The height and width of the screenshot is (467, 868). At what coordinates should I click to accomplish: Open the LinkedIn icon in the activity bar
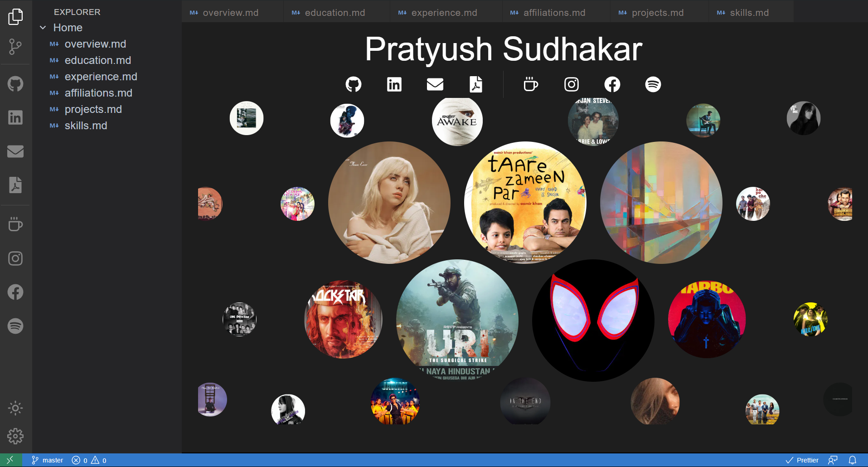15,117
